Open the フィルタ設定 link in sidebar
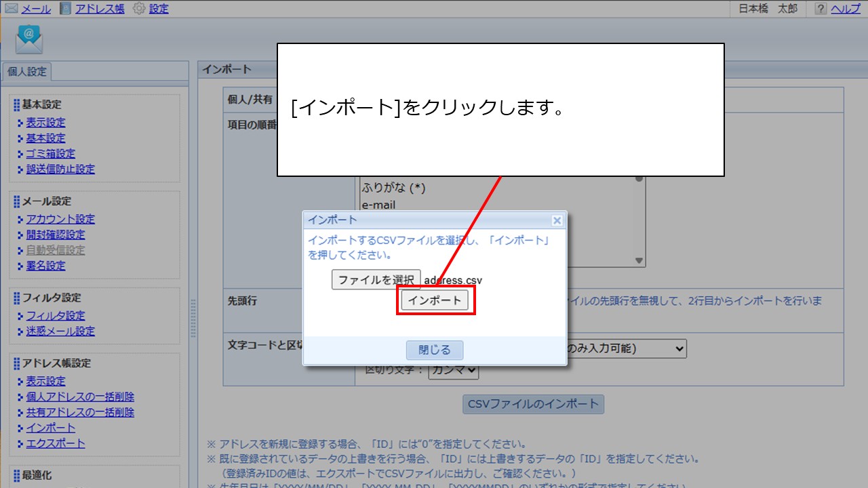 pos(55,316)
